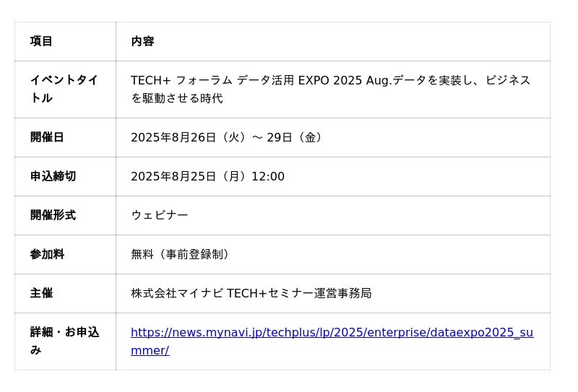Image resolution: width=578 pixels, height=392 pixels.
Task: Select the 主催 row label
Action: 41,293
